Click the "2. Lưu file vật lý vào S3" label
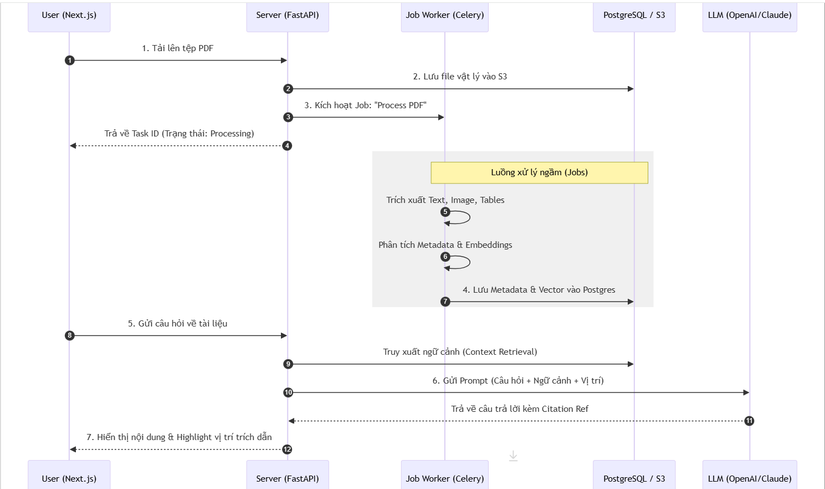The height and width of the screenshot is (489, 825). click(460, 76)
